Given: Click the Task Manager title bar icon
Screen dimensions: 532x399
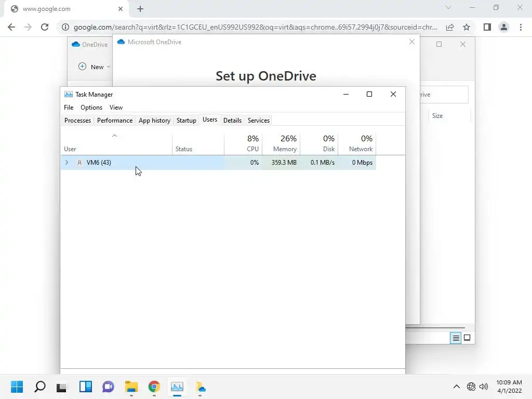Looking at the screenshot, I should coord(68,95).
